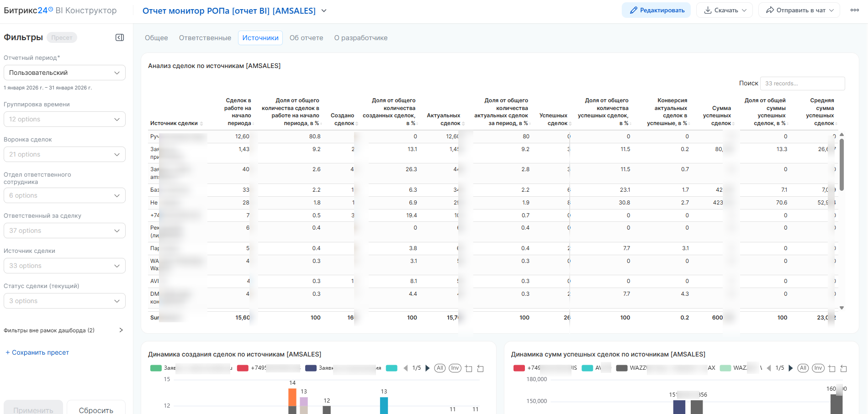
Task: Click the Сохранить пресет link
Action: coord(37,352)
